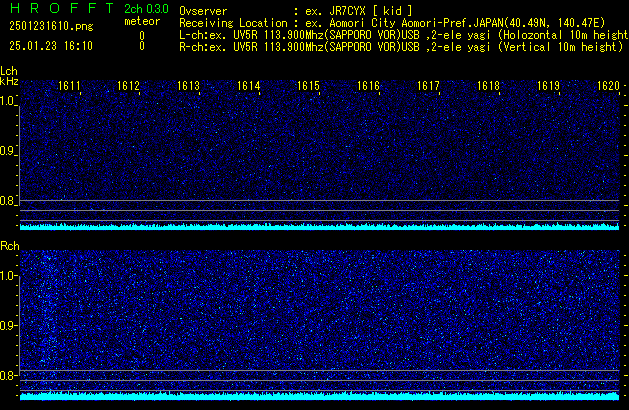Click the 0.9 frequency label on Lch axis
Screen dimensions: 629x410
[7, 151]
